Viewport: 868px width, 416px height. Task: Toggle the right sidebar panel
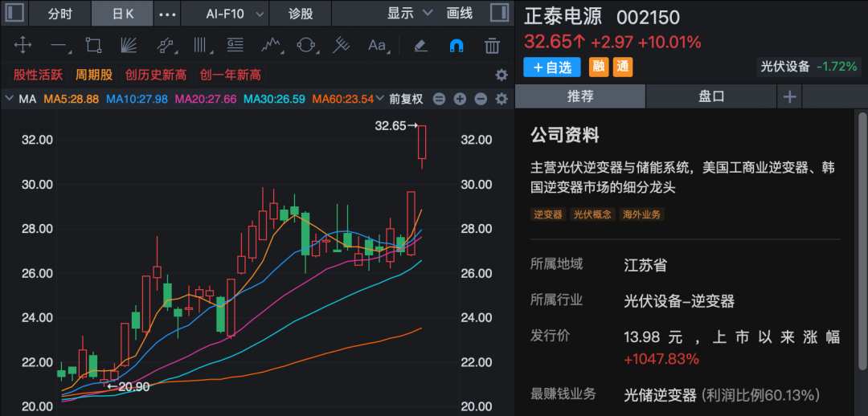click(498, 14)
